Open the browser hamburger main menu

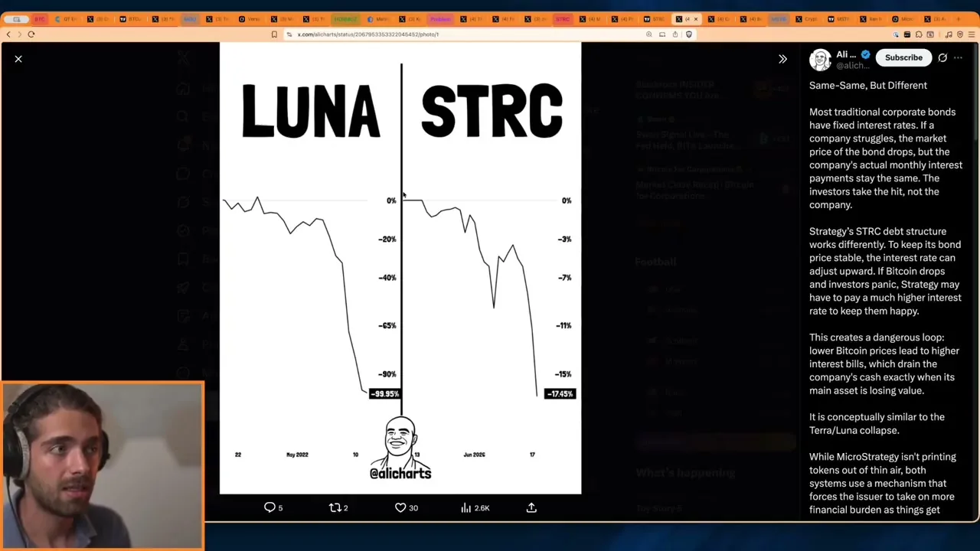(972, 34)
